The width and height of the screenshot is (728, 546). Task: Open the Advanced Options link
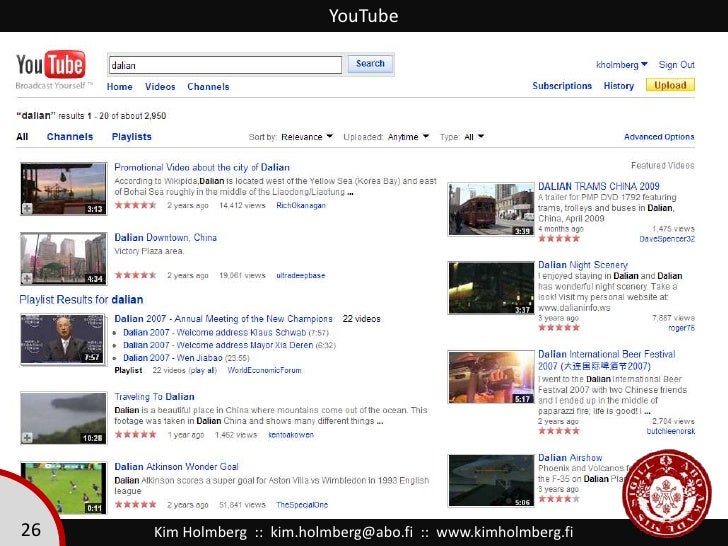point(658,137)
